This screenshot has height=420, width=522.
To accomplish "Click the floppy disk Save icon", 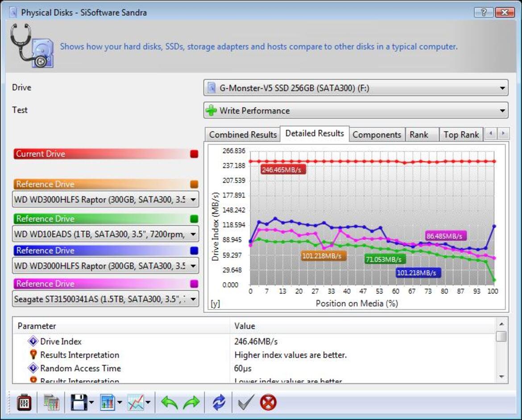I will click(79, 403).
